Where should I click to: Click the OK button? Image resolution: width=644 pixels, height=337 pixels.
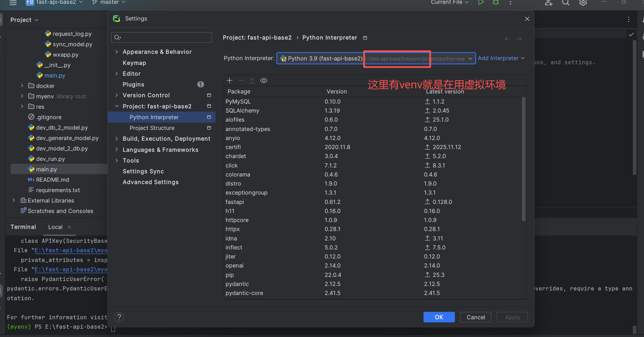pyautogui.click(x=439, y=317)
